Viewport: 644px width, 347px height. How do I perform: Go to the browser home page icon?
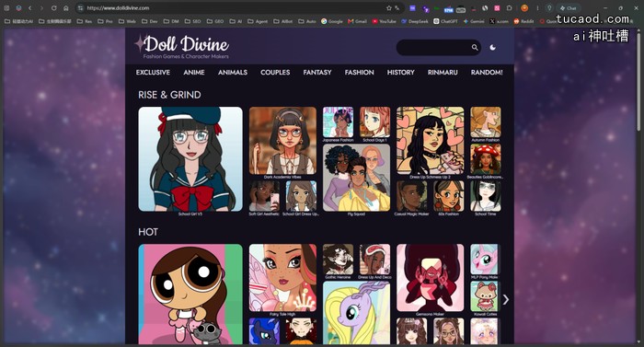[65, 7]
